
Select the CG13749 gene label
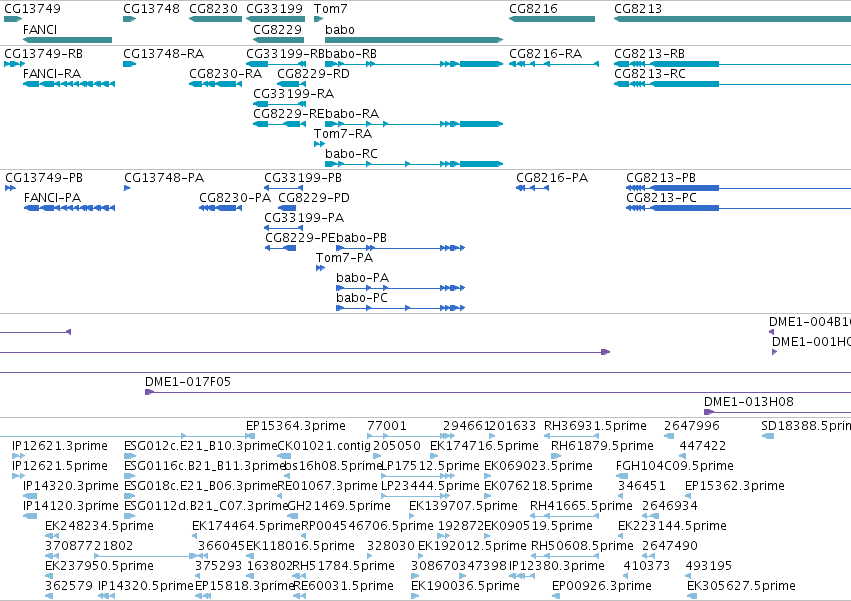[x=32, y=9]
